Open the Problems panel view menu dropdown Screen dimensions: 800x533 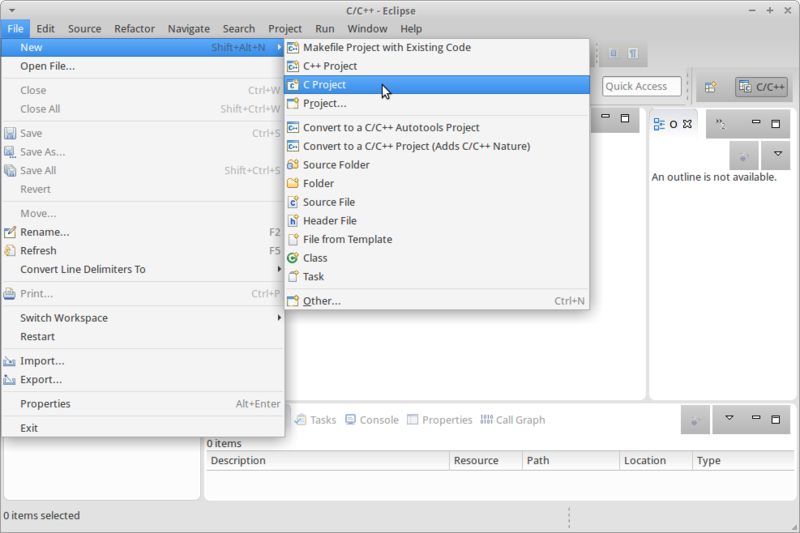pyautogui.click(x=729, y=418)
